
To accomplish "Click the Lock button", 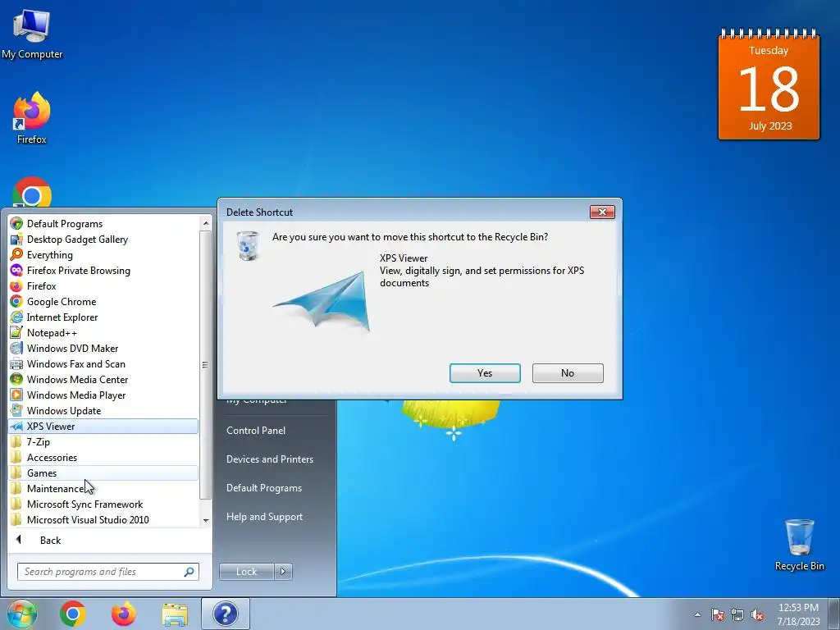I will (x=246, y=572).
